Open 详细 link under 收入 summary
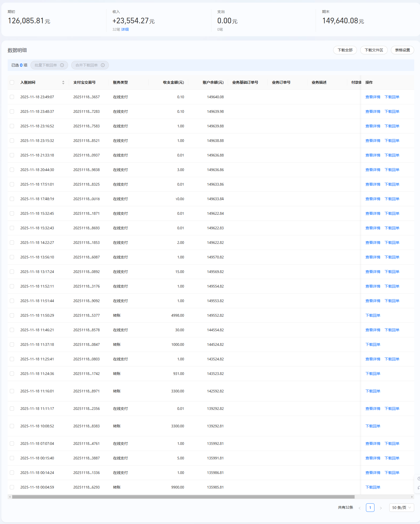This screenshot has height=524, width=420. pyautogui.click(x=125, y=29)
